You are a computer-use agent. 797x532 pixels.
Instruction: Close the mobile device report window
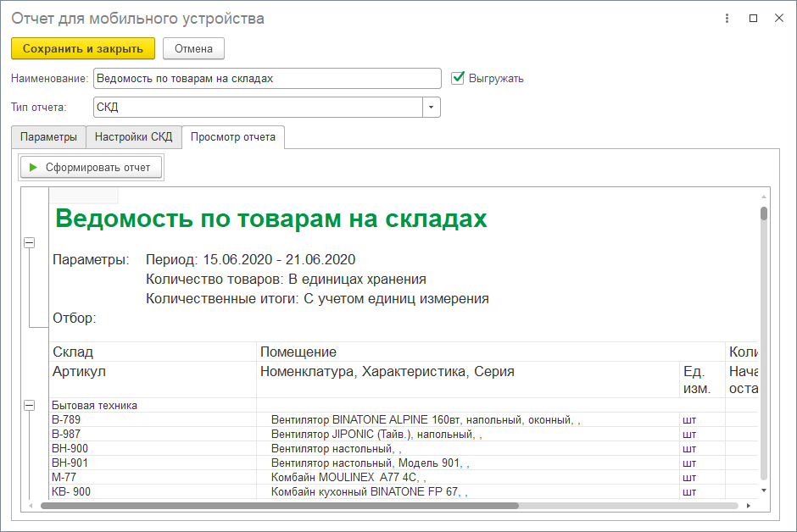pyautogui.click(x=778, y=19)
